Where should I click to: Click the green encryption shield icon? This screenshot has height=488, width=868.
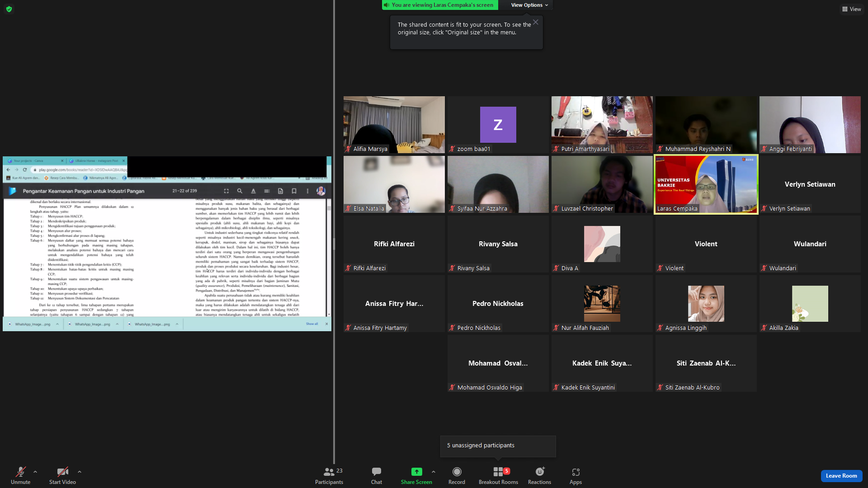pos(9,9)
